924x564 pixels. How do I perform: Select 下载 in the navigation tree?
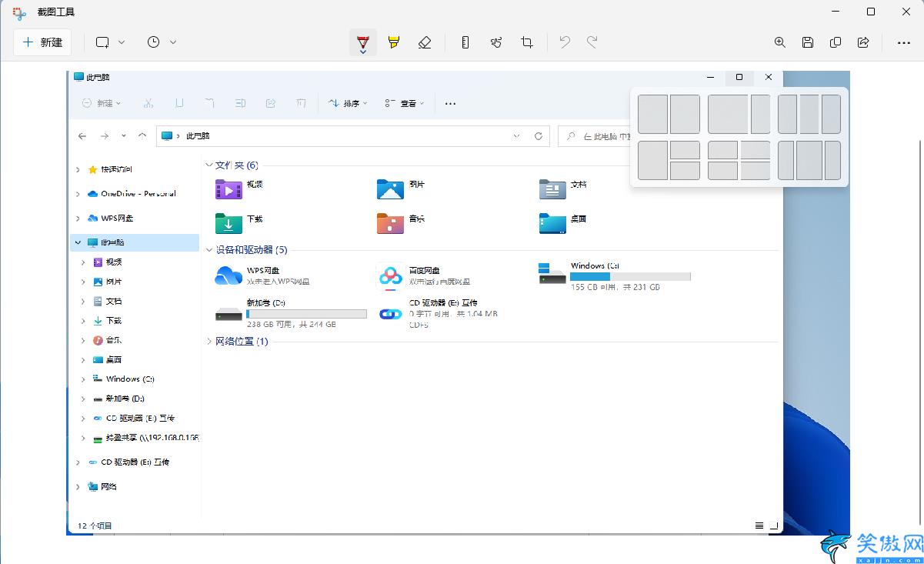[114, 321]
